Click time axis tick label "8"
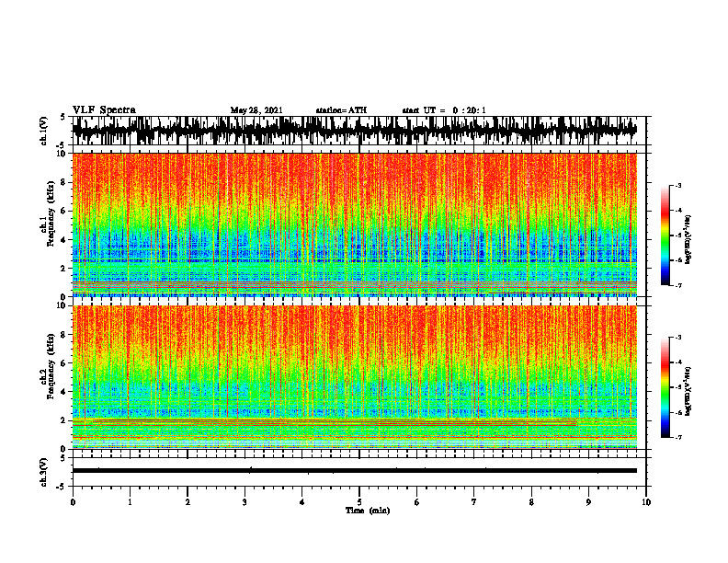The image size is (728, 563). 531,502
